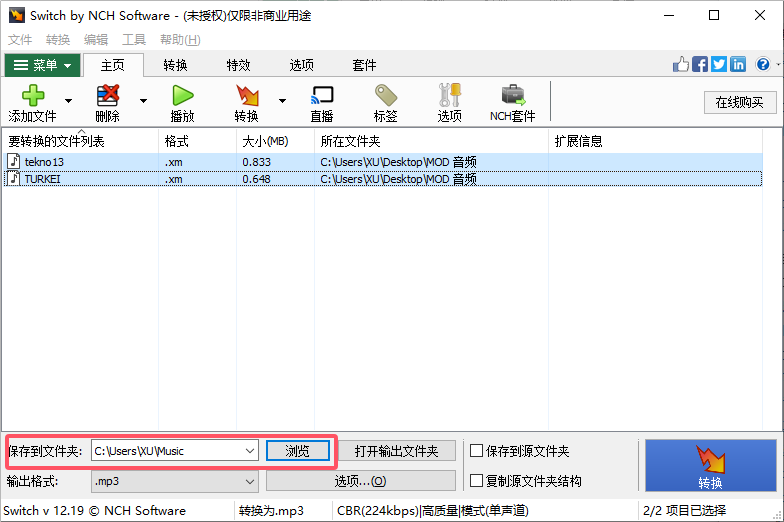
Task: Open the File (文件) menu
Action: pos(20,40)
